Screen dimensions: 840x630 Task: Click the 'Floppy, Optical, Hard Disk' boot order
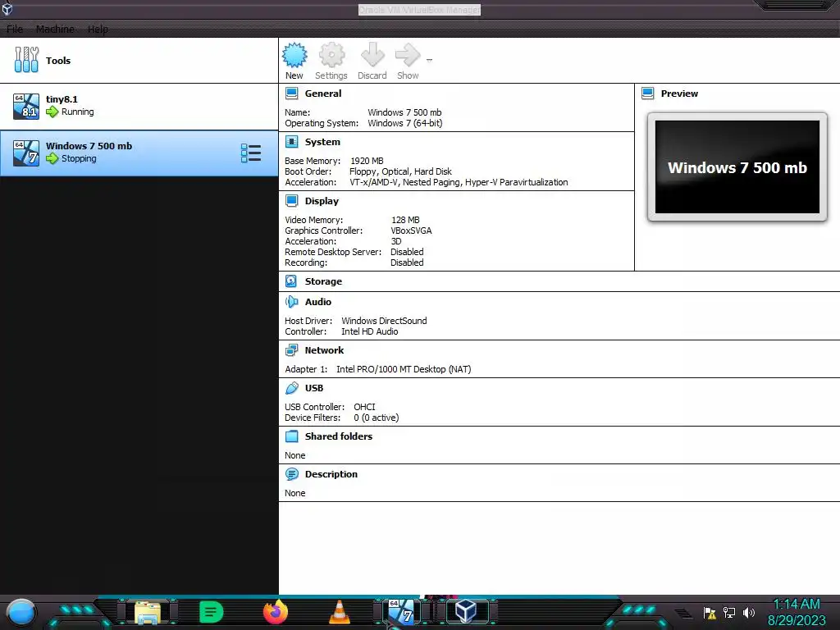point(400,171)
